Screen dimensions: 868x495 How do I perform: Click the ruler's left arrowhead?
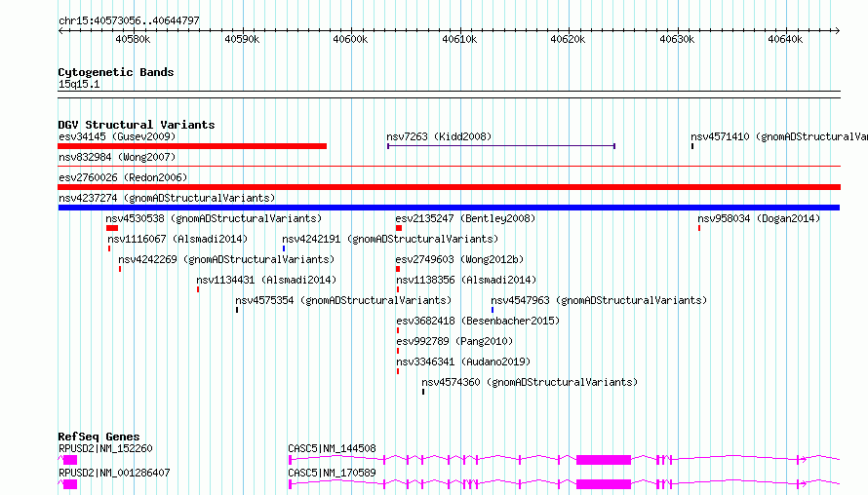click(x=60, y=31)
